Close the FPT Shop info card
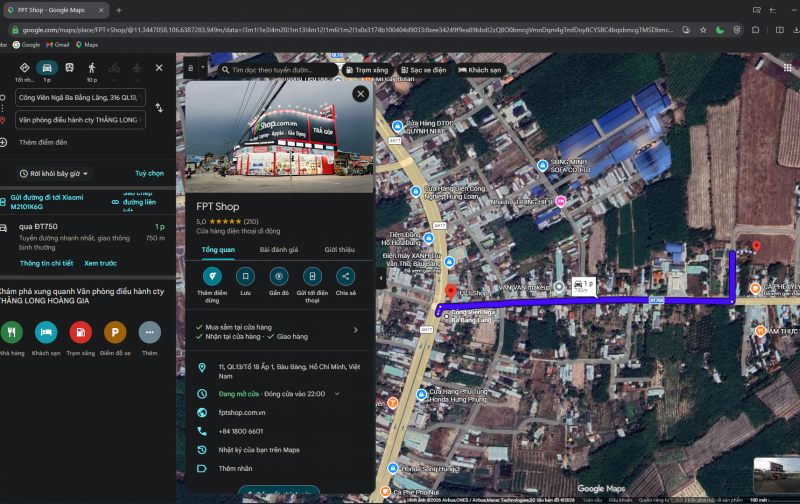 (x=360, y=94)
